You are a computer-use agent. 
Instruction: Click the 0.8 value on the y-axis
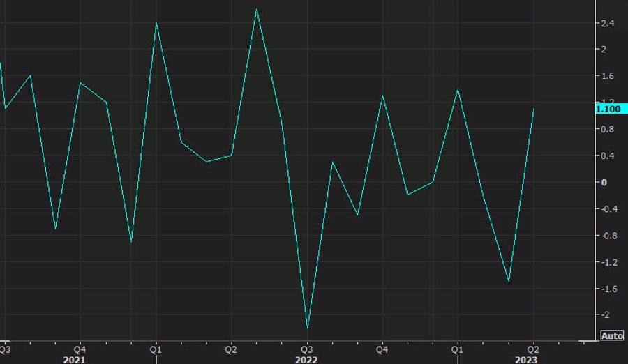point(608,130)
